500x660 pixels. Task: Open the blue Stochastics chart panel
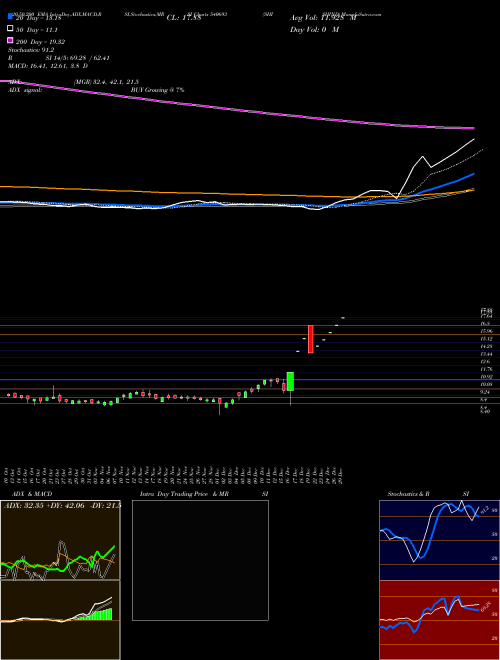coord(439,540)
